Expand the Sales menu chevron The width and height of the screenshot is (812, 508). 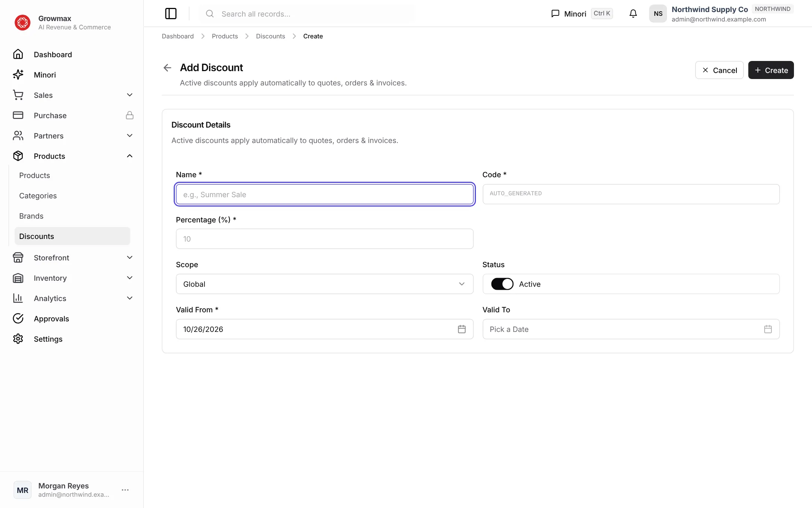click(x=130, y=95)
